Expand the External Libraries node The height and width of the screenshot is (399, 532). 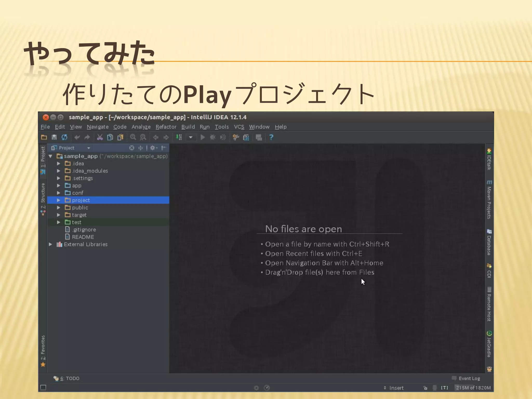pos(51,244)
